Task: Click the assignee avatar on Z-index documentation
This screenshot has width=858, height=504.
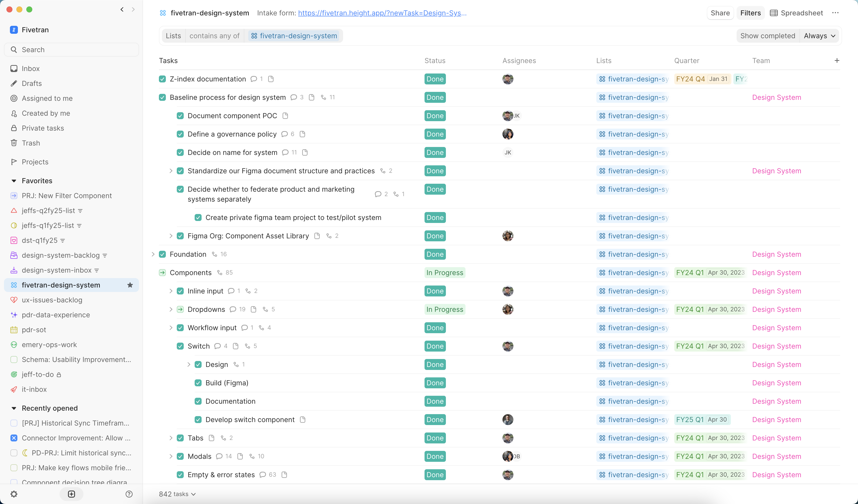Action: point(508,79)
